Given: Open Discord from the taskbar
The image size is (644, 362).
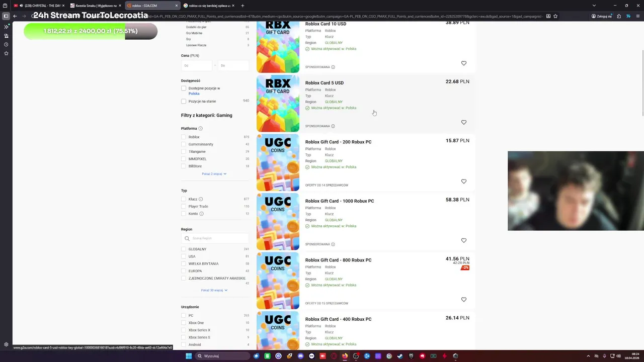Looking at the screenshot, I should pos(300,356).
